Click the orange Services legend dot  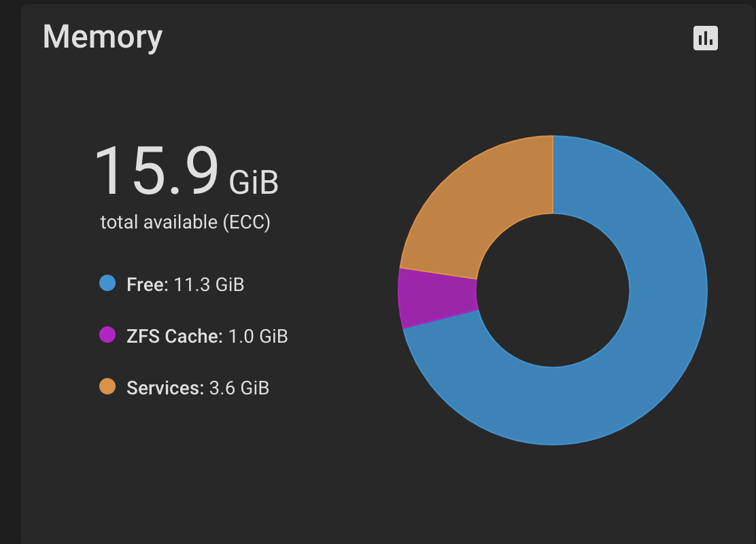point(107,386)
